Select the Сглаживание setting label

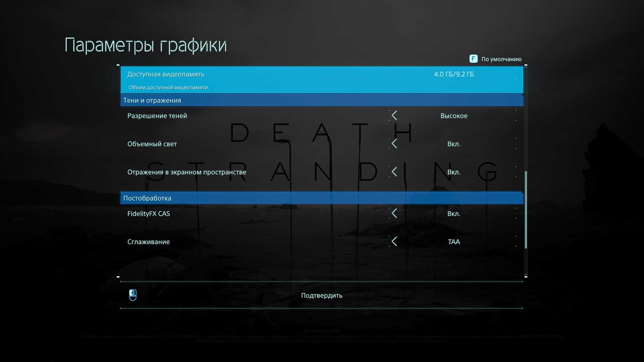148,242
